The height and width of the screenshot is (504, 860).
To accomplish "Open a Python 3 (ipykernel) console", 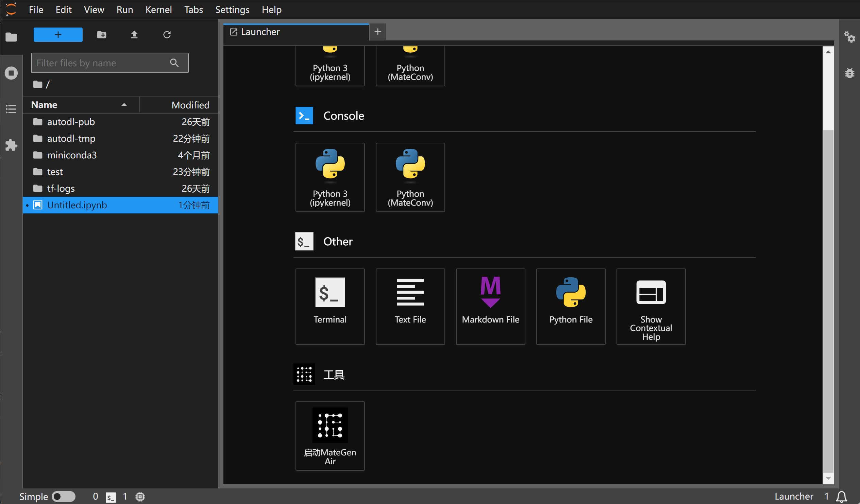I will (330, 177).
